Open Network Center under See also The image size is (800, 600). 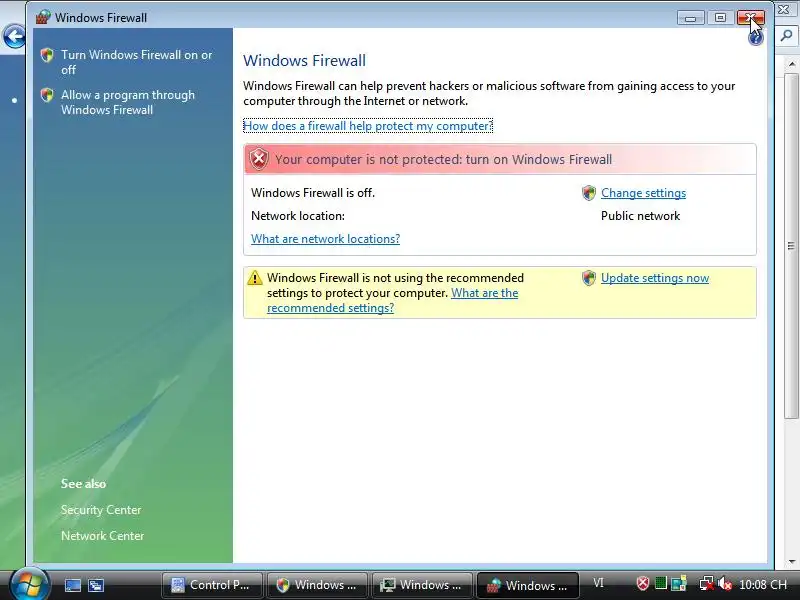103,536
